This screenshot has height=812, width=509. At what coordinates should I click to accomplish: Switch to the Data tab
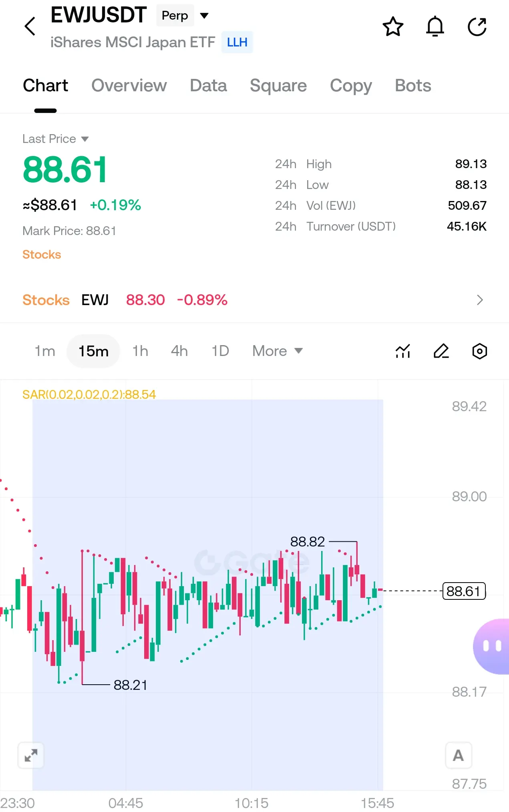208,86
